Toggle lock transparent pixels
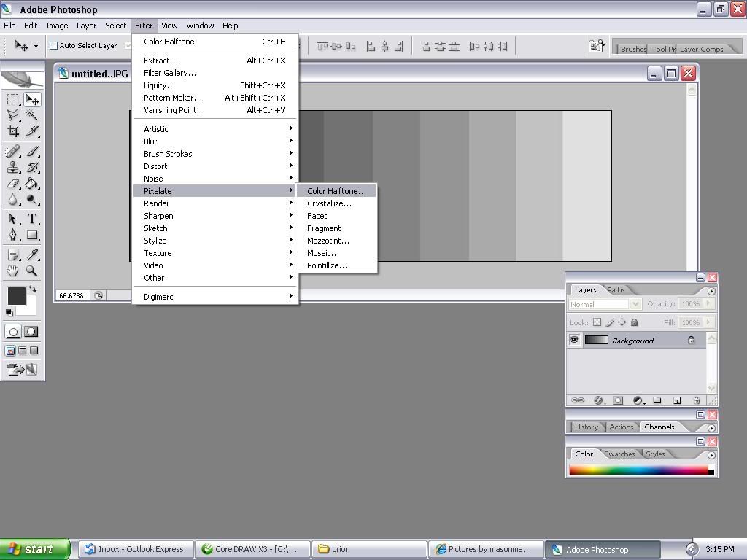Image resolution: width=747 pixels, height=560 pixels. [x=597, y=322]
